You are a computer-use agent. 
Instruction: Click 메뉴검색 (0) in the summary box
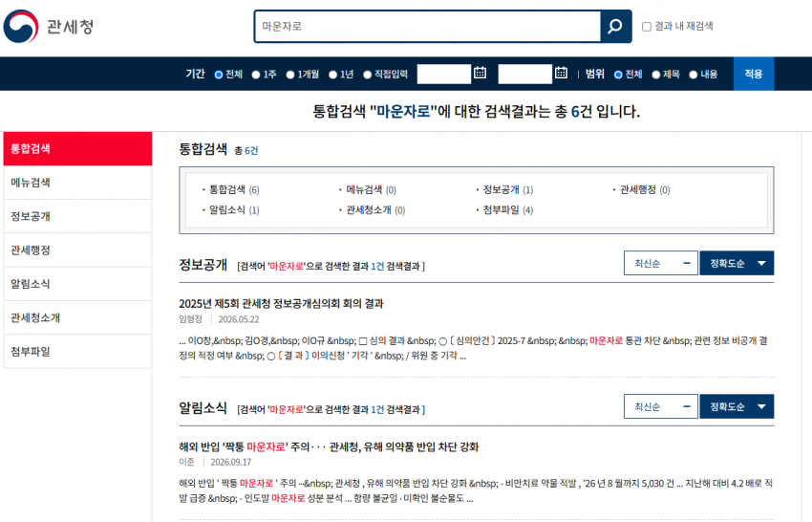(x=371, y=189)
